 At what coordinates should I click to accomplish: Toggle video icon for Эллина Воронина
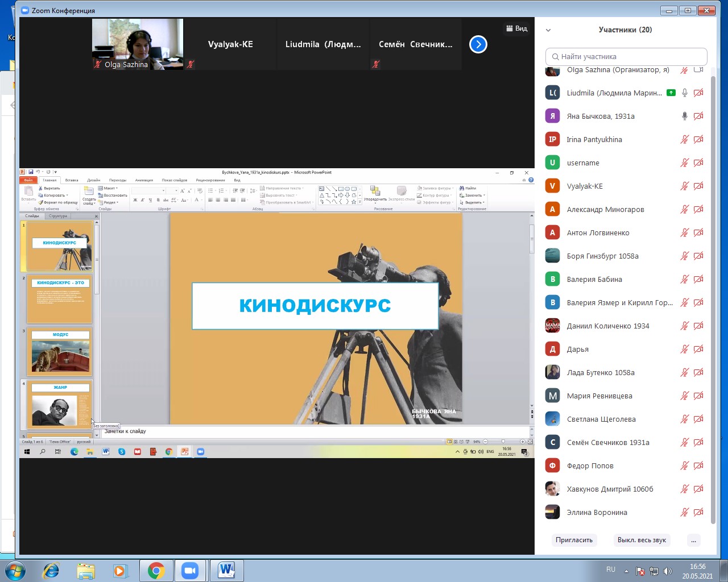click(x=698, y=512)
